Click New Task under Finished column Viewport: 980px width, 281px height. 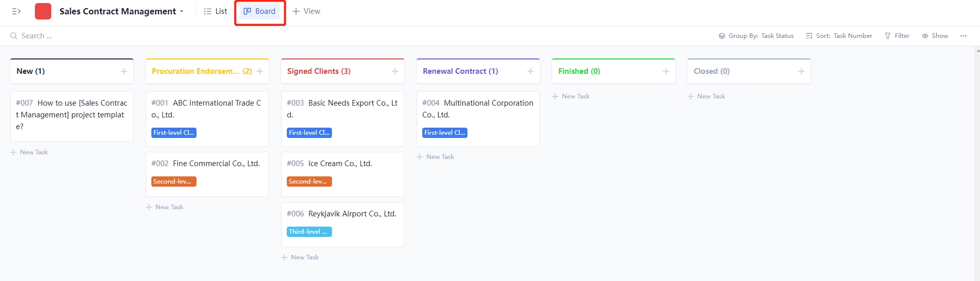pyautogui.click(x=571, y=96)
